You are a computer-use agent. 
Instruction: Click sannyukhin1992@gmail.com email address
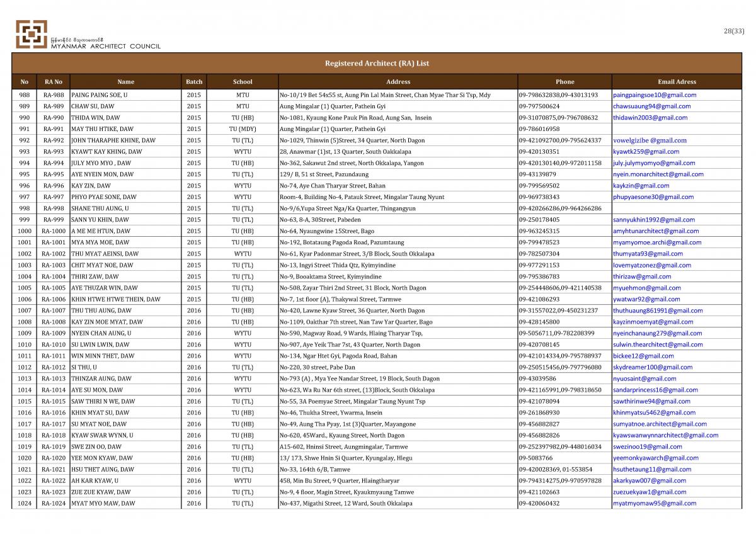point(654,220)
